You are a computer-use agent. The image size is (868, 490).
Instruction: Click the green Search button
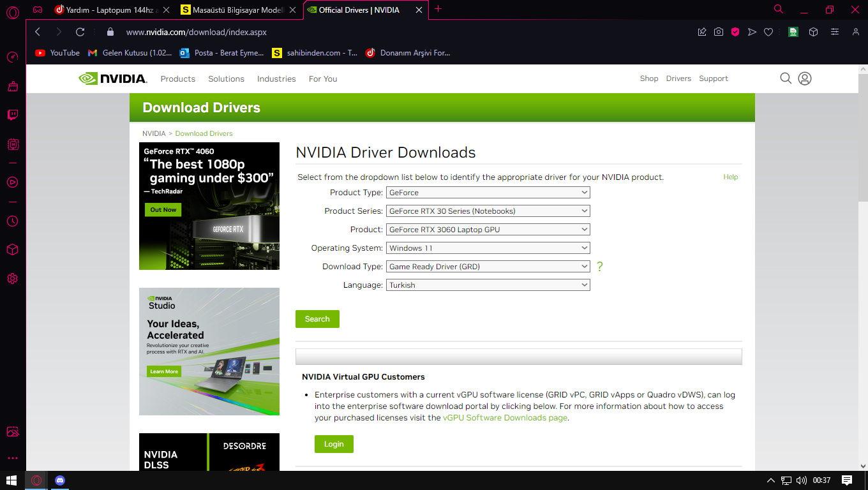[x=317, y=319]
